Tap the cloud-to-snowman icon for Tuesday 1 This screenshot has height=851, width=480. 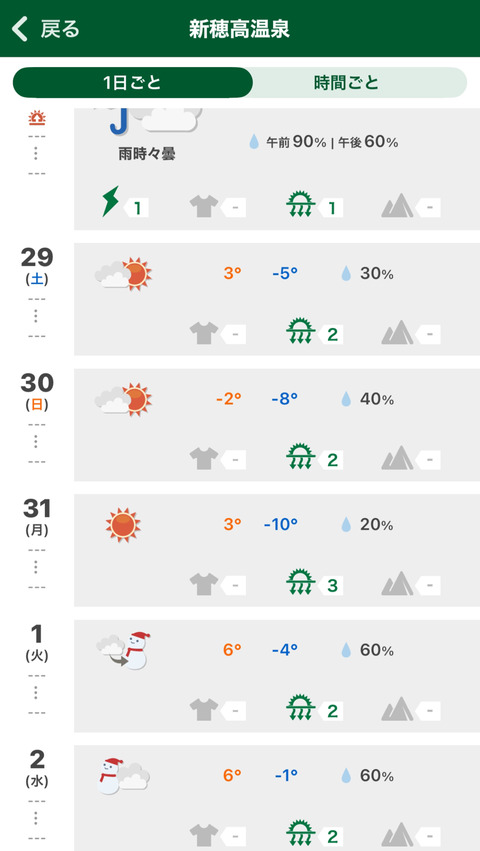click(124, 650)
